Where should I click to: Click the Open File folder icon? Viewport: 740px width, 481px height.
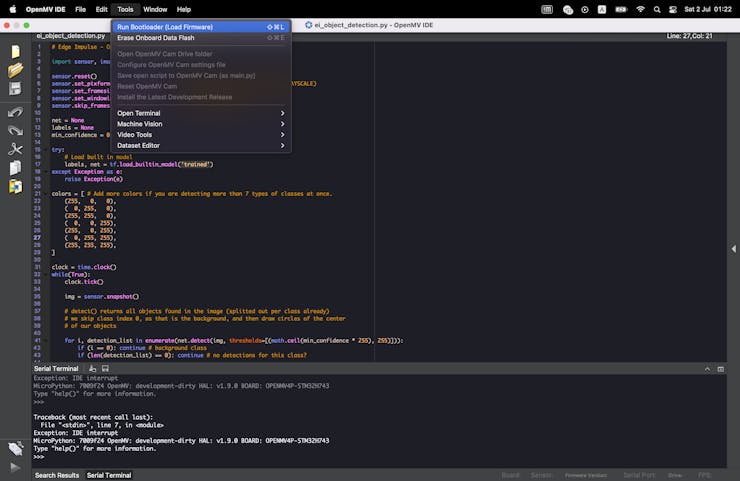point(15,70)
